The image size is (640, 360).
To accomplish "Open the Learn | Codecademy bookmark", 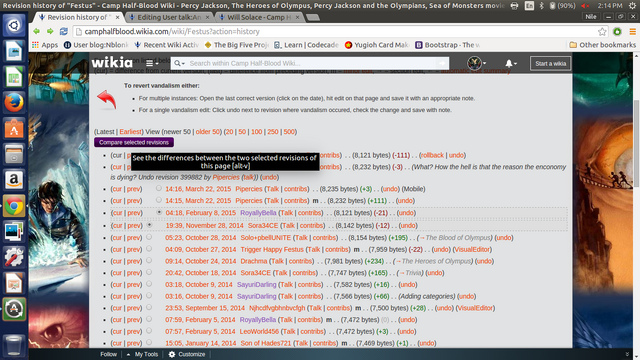I will coord(306,45).
